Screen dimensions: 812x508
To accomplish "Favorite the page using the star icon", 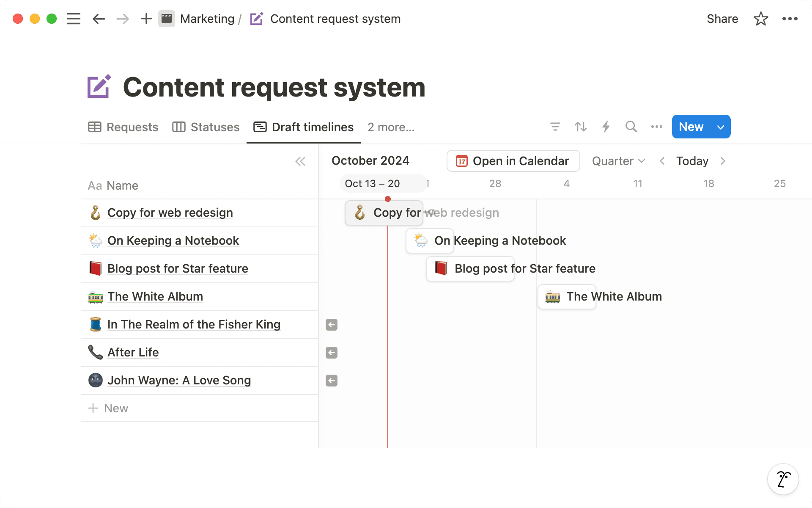I will [761, 19].
